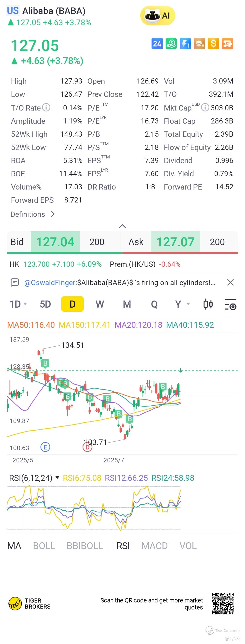Viewport: 245px width, 644px height.
Task: Tap the Forward PE 14.52 value
Action: [x=224, y=187]
